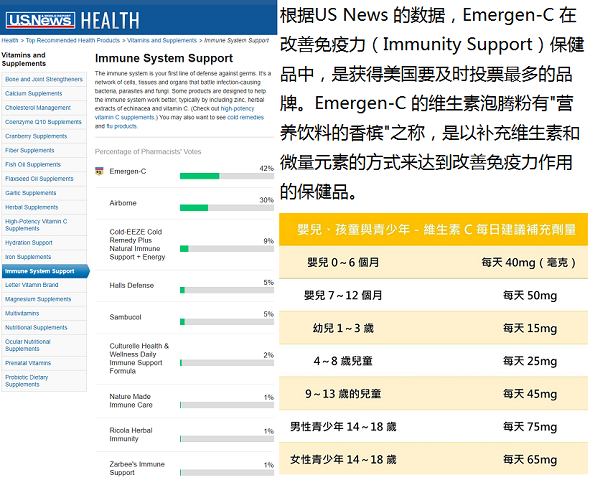Open Probiotic Dietary Supplements category
Viewport: 590px width, 485px height.
coord(44,381)
